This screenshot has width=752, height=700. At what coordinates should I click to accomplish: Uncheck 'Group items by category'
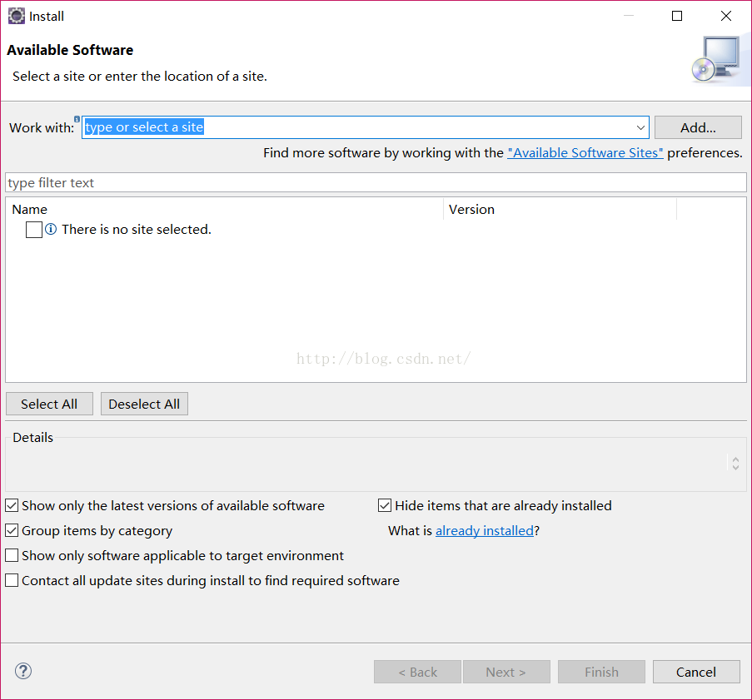click(12, 530)
